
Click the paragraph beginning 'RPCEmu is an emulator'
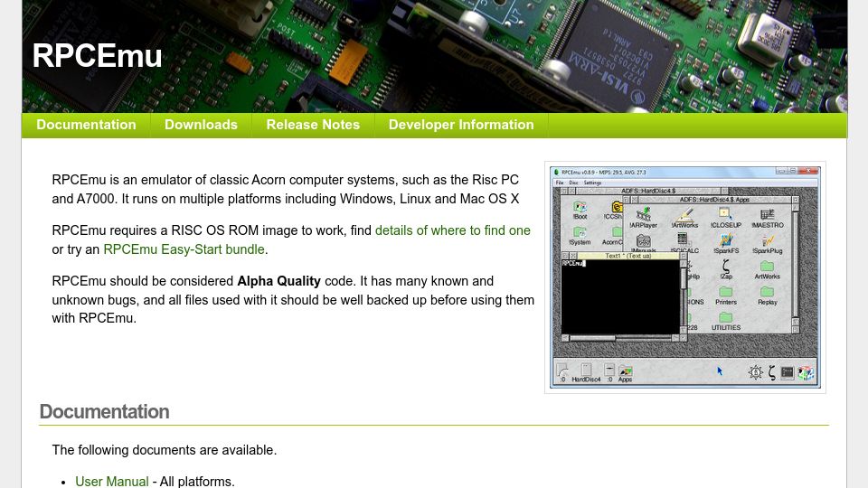[286, 189]
